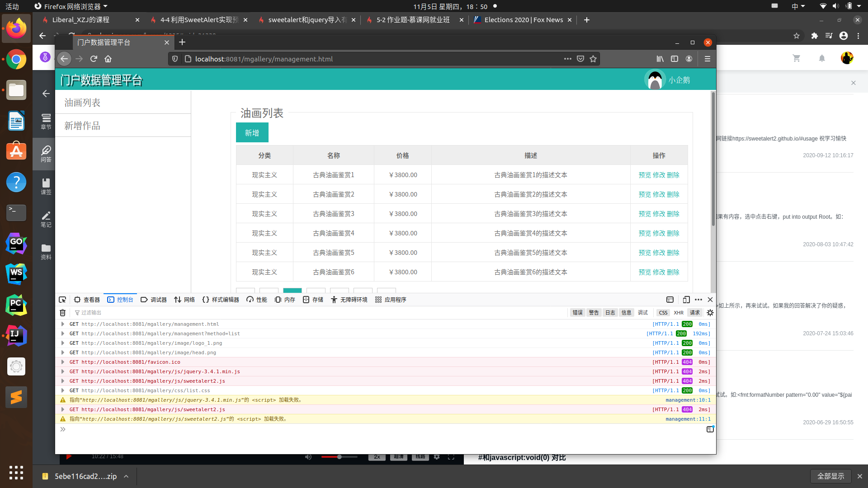Image resolution: width=868 pixels, height=488 pixels.
Task: Open devtools more options ellipsis
Action: [698, 300]
